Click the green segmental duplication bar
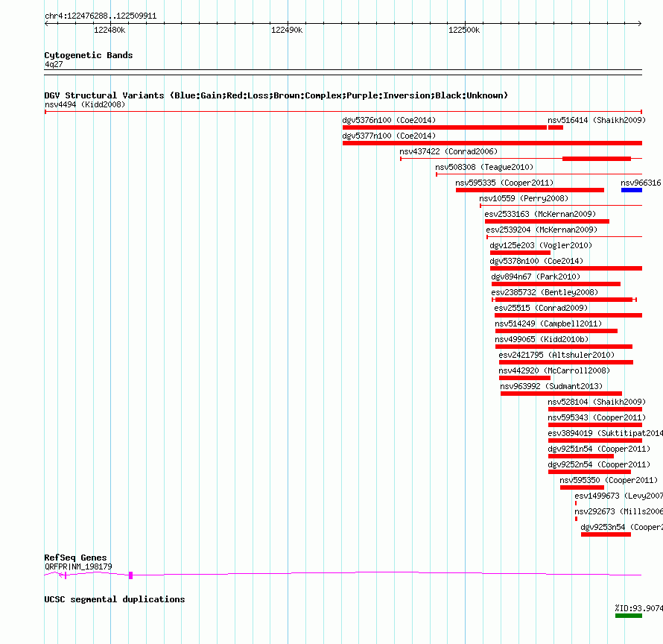The width and height of the screenshot is (663, 644). click(629, 616)
